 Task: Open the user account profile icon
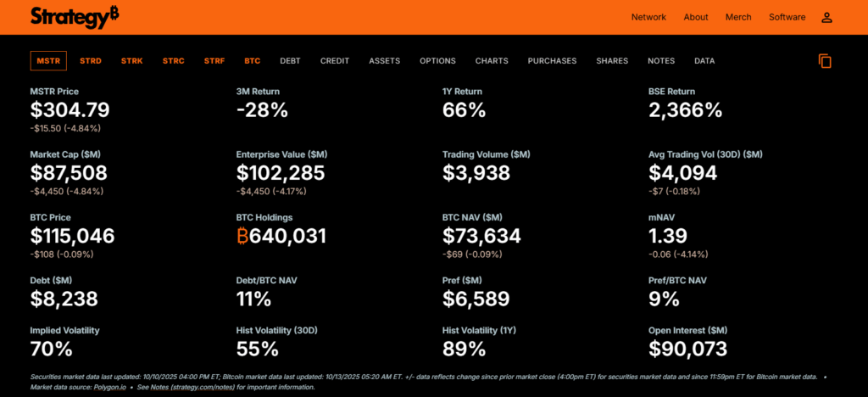coord(827,17)
